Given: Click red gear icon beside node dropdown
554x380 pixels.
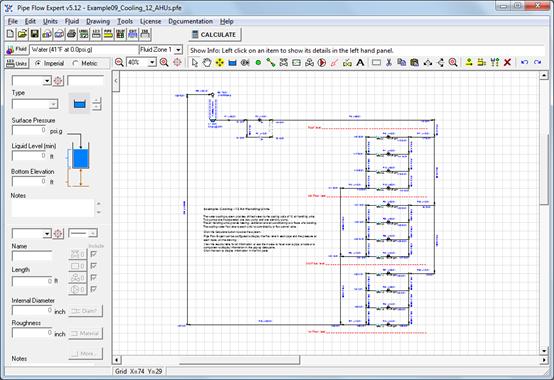Looking at the screenshot, I should tap(58, 81).
